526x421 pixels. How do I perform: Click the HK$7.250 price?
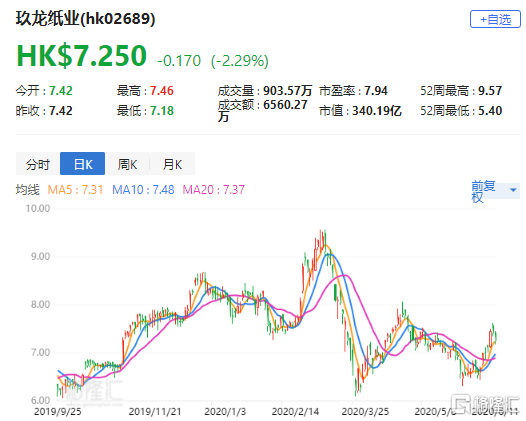point(82,55)
